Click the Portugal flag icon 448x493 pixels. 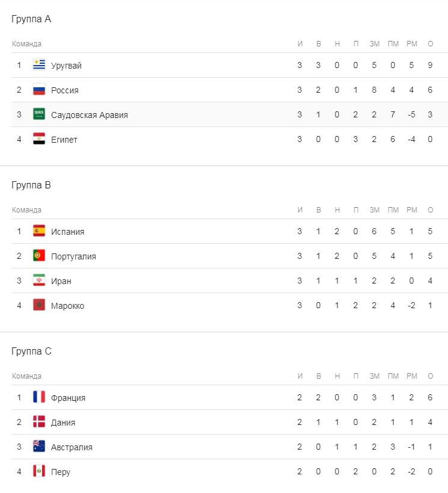point(39,256)
